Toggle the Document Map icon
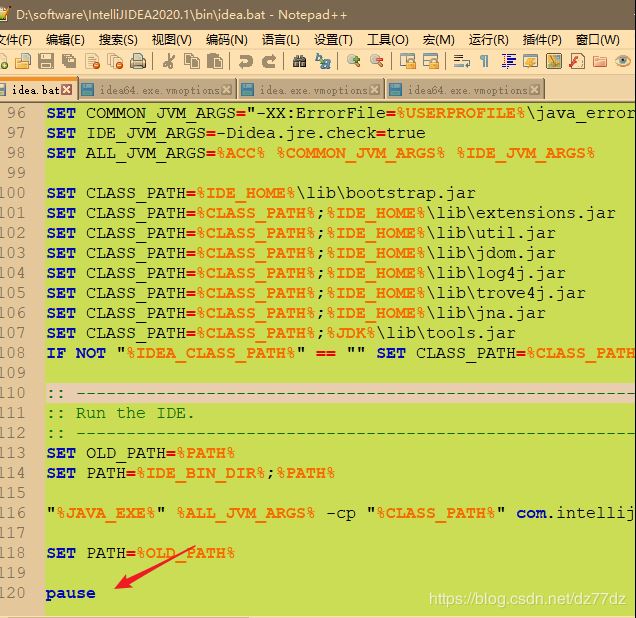 pyautogui.click(x=554, y=62)
